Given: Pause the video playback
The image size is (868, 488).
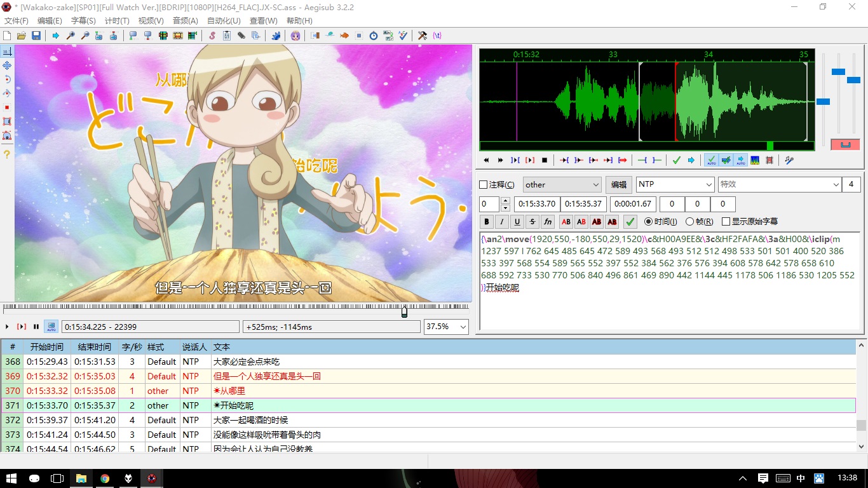Looking at the screenshot, I should tap(36, 327).
